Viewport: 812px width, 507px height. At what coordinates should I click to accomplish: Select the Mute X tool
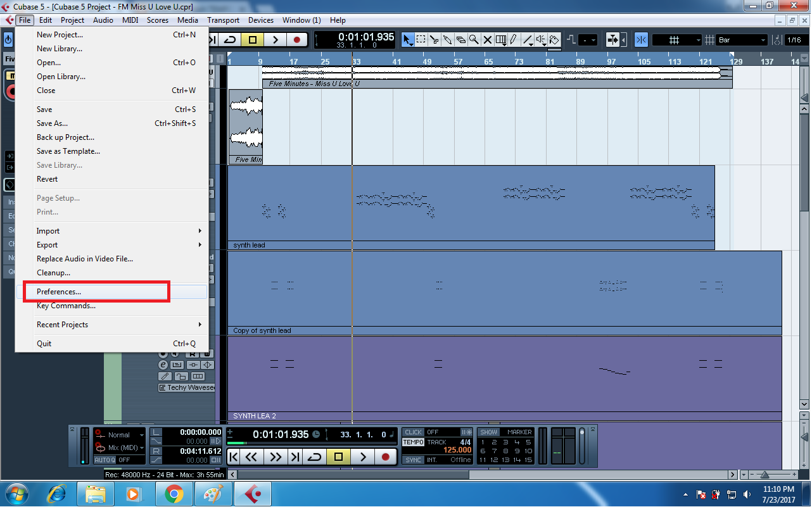point(488,40)
